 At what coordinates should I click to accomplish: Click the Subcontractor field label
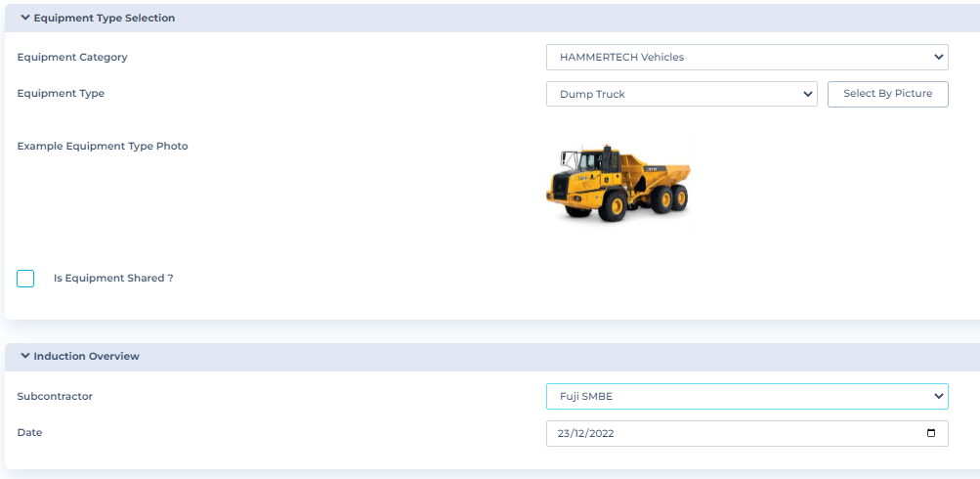[x=55, y=396]
